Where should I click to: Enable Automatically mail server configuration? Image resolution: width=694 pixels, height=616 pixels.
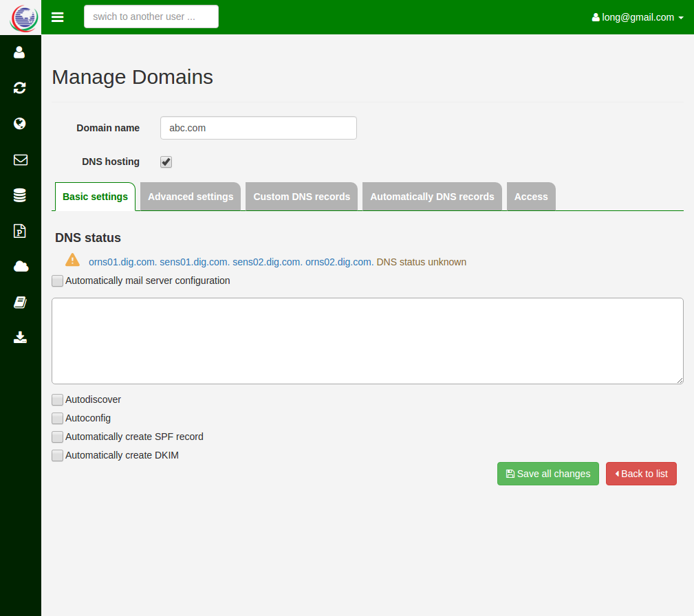(x=58, y=281)
